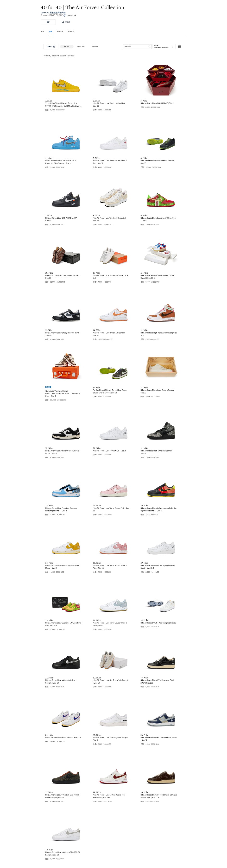This screenshot has height=868, width=227.
Task: Switch to the fourth auction navigation tab
Action: point(71,32)
